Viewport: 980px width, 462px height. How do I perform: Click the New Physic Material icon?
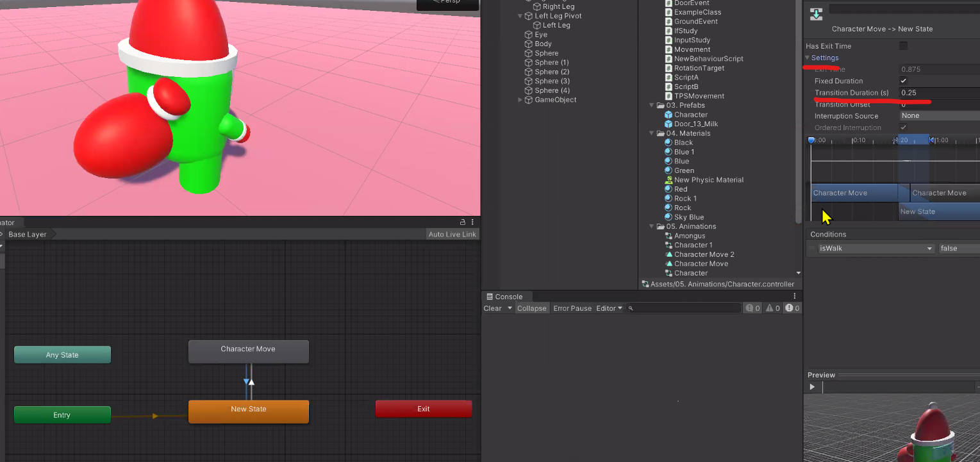pos(669,180)
